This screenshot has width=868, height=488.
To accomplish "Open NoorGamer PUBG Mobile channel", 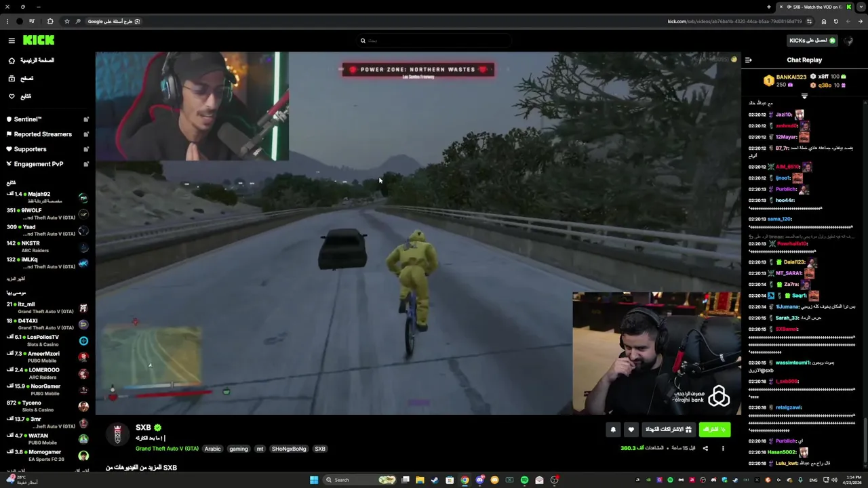I will (x=47, y=390).
